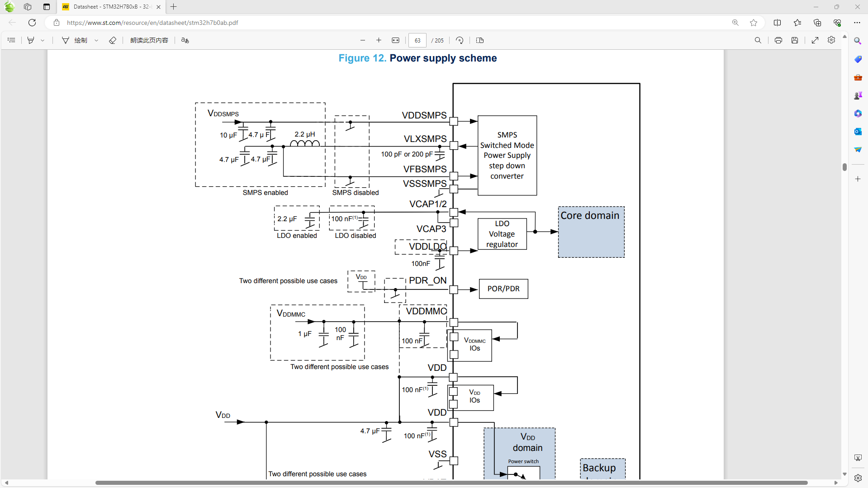Open the Workspaces menu
This screenshot has height=488, width=868.
28,7
